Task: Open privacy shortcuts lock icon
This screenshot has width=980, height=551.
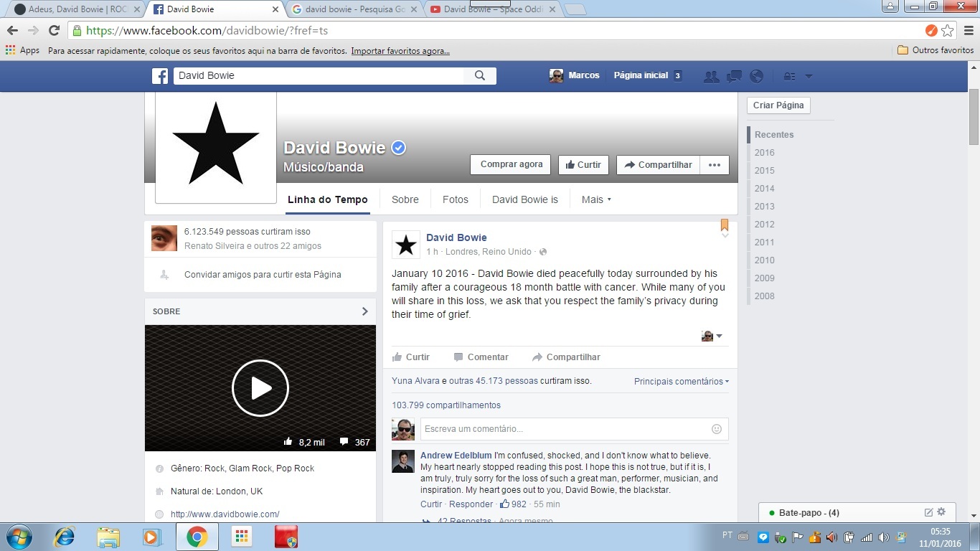Action: click(x=789, y=76)
